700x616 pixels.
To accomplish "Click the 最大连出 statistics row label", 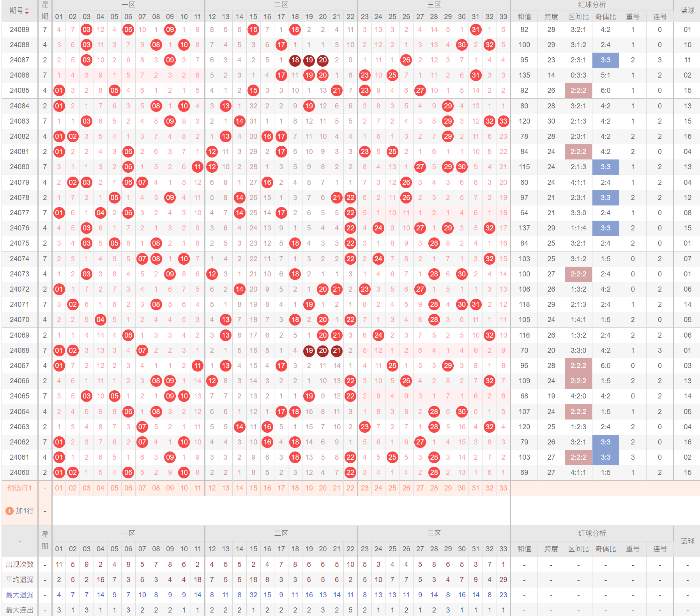I will (x=19, y=610).
